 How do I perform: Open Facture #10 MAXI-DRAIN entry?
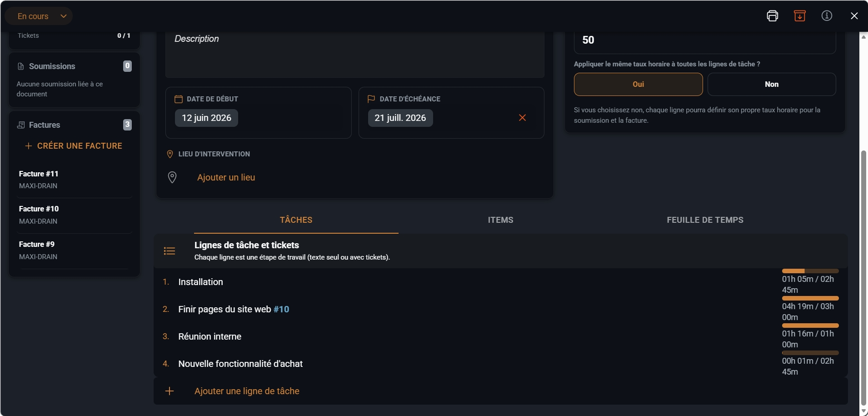click(x=74, y=215)
